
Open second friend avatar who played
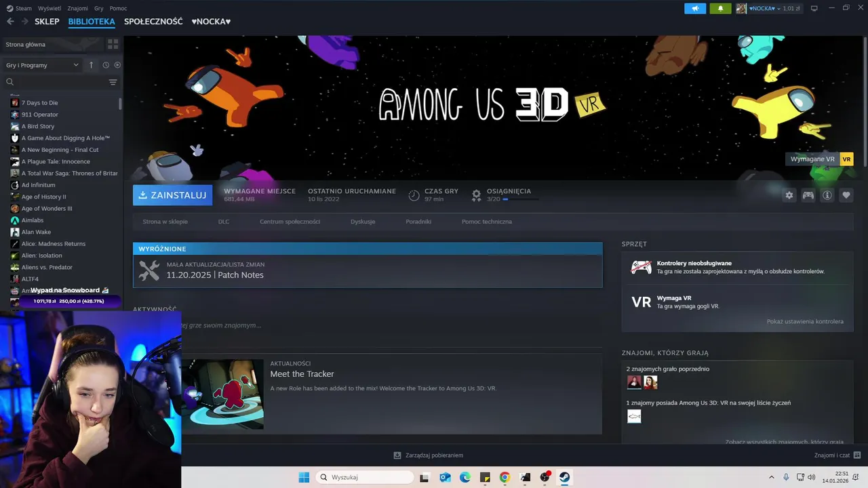coord(650,382)
